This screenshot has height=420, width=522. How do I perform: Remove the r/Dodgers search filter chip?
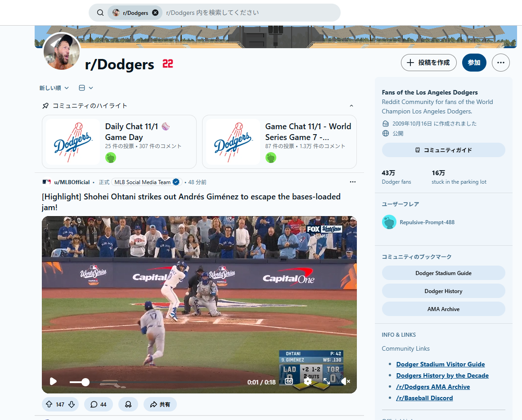coord(155,13)
